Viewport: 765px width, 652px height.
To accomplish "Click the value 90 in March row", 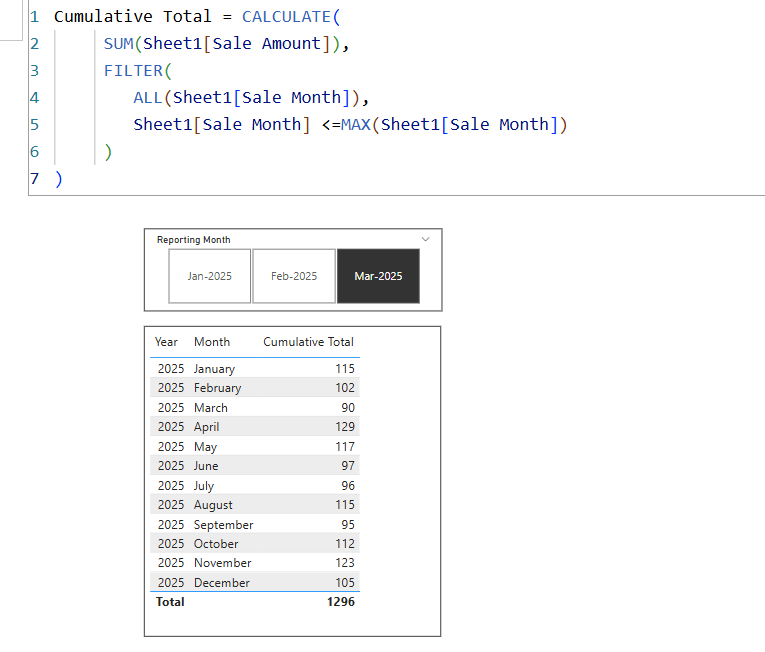I will tap(348, 408).
